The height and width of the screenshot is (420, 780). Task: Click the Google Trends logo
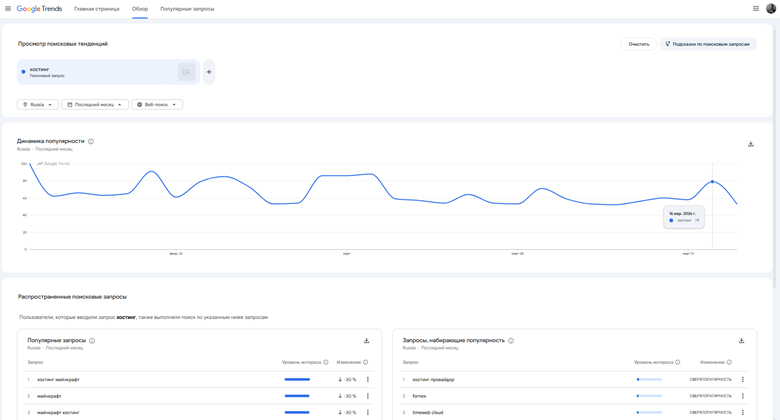[39, 8]
